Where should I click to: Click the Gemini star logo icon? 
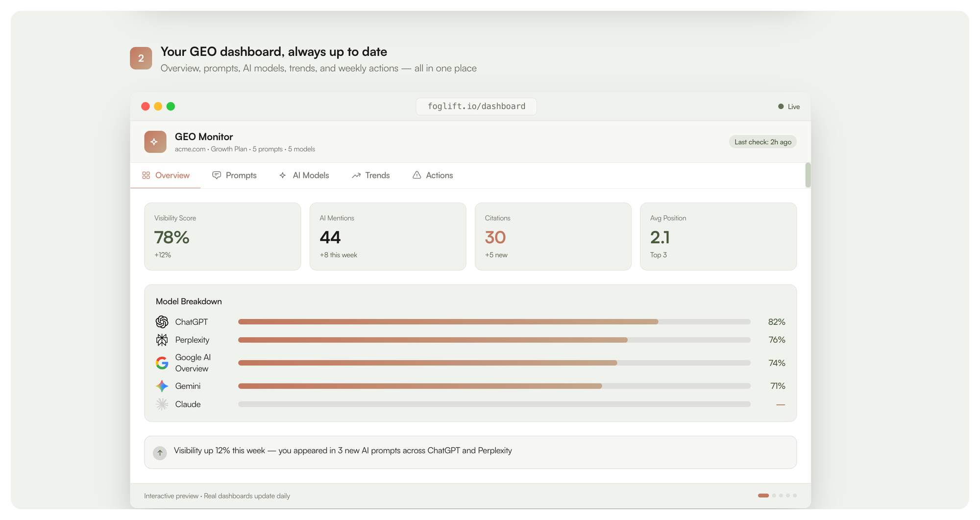click(162, 386)
